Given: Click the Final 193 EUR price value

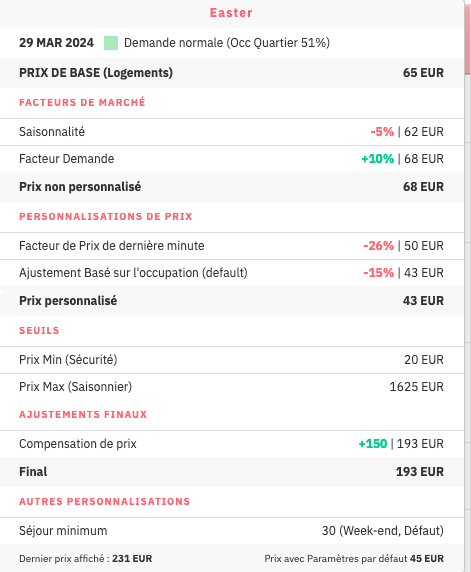Looking at the screenshot, I should [420, 472].
